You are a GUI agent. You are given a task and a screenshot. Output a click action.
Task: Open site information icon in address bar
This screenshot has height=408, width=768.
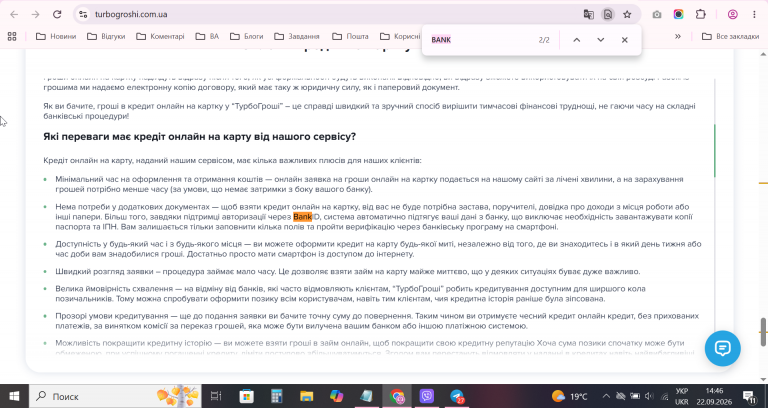click(83, 14)
